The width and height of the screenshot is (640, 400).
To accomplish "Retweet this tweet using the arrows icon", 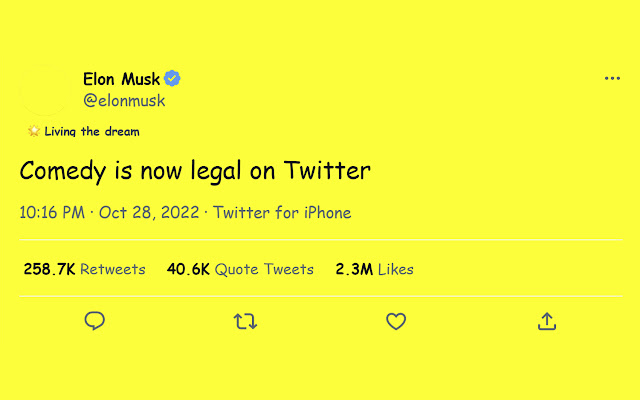I will 245,321.
